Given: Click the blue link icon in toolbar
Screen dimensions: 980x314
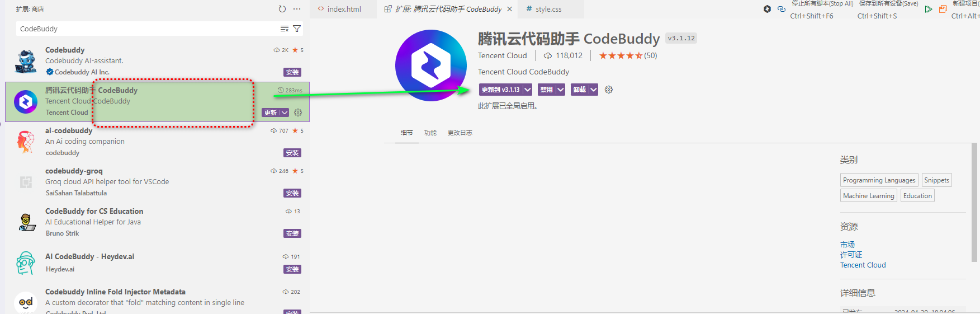Looking at the screenshot, I should (x=782, y=9).
